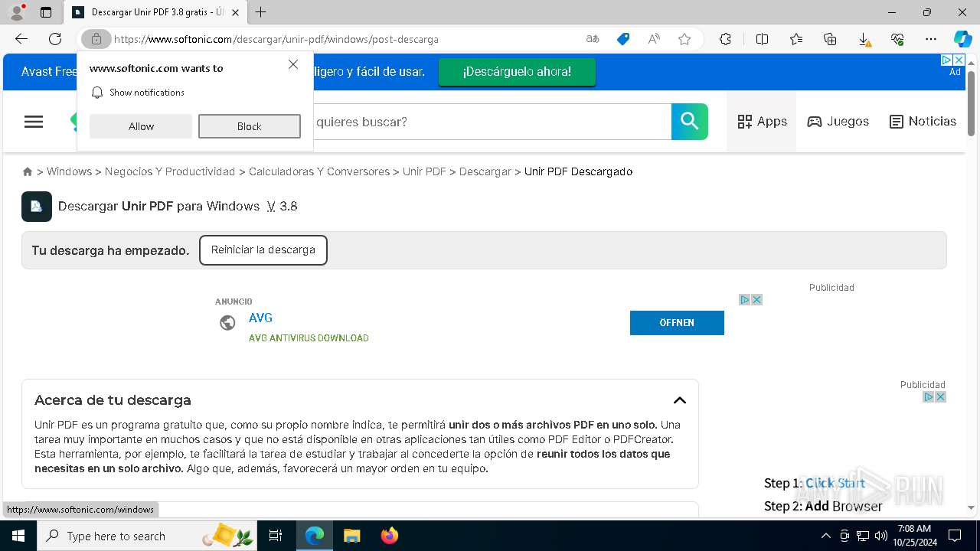This screenshot has height=551, width=980.
Task: Click the search magnifier button
Action: [x=690, y=122]
